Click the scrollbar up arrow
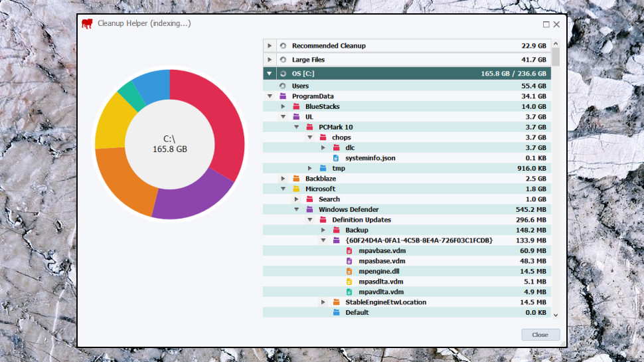644x362 pixels. coord(556,44)
